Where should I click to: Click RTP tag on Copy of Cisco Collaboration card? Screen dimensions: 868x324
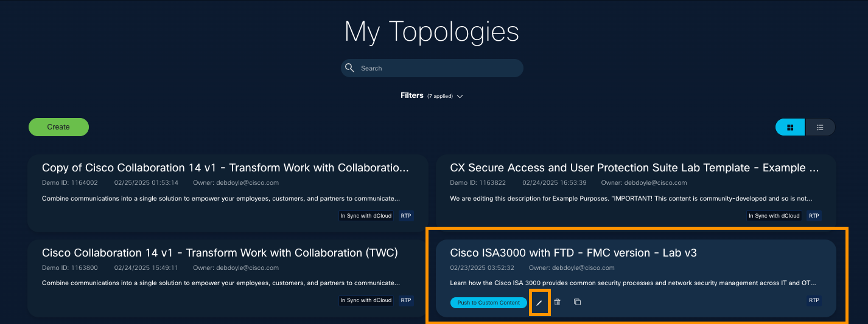406,215
